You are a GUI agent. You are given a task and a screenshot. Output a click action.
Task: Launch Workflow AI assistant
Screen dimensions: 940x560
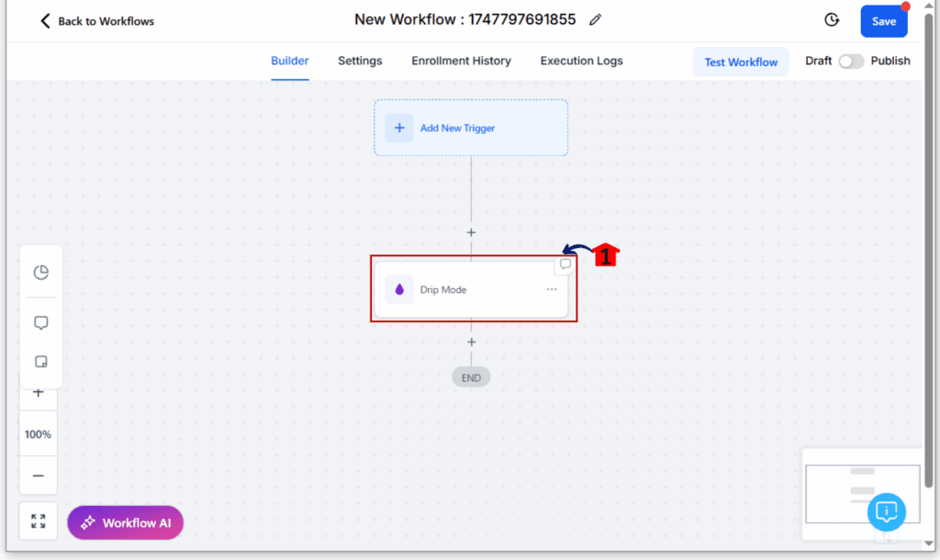pos(125,523)
